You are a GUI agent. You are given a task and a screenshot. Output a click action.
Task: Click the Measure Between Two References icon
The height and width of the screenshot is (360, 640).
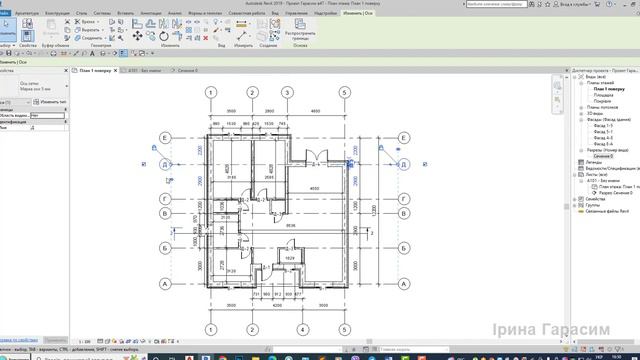coord(242,36)
